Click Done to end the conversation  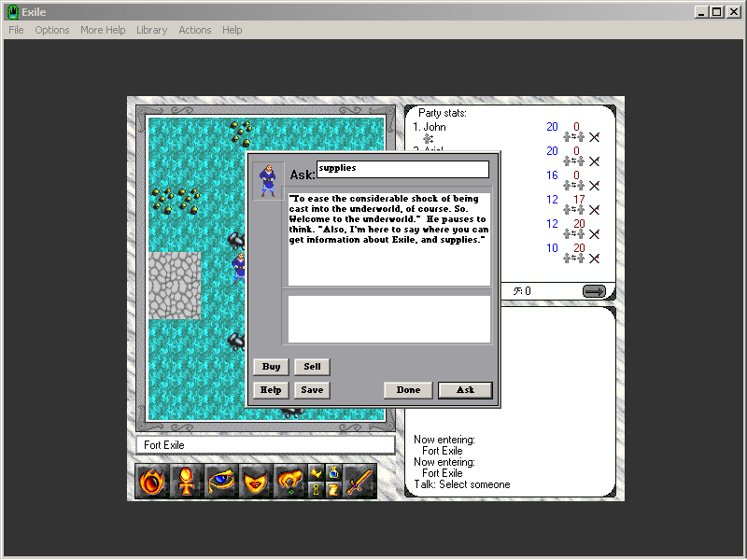point(408,390)
